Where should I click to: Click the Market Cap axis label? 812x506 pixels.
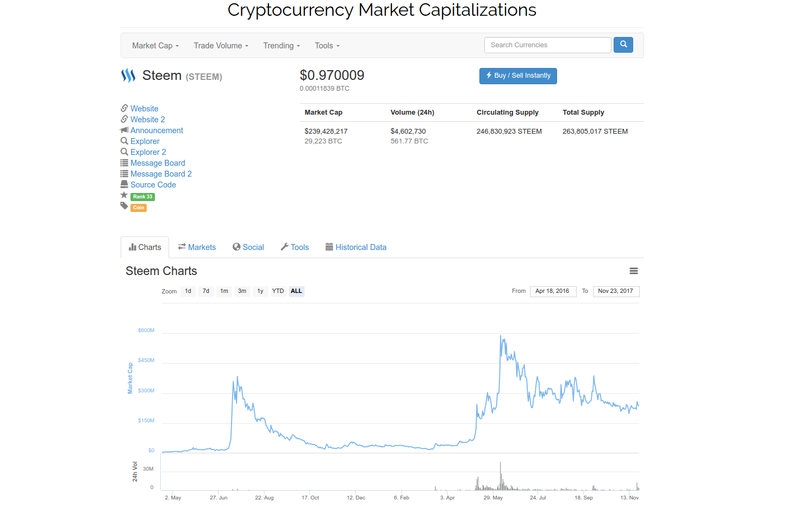pos(130,378)
